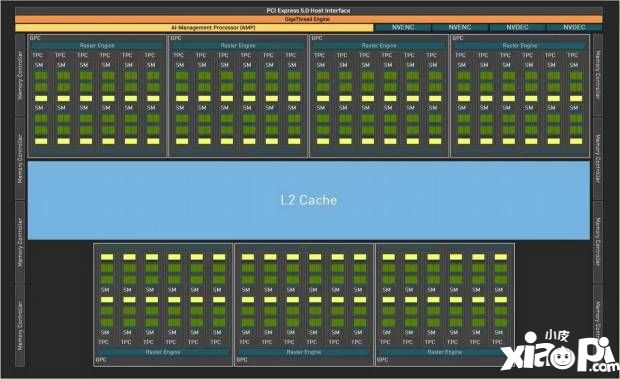Click the large blue L2 Cache block

coord(309,200)
